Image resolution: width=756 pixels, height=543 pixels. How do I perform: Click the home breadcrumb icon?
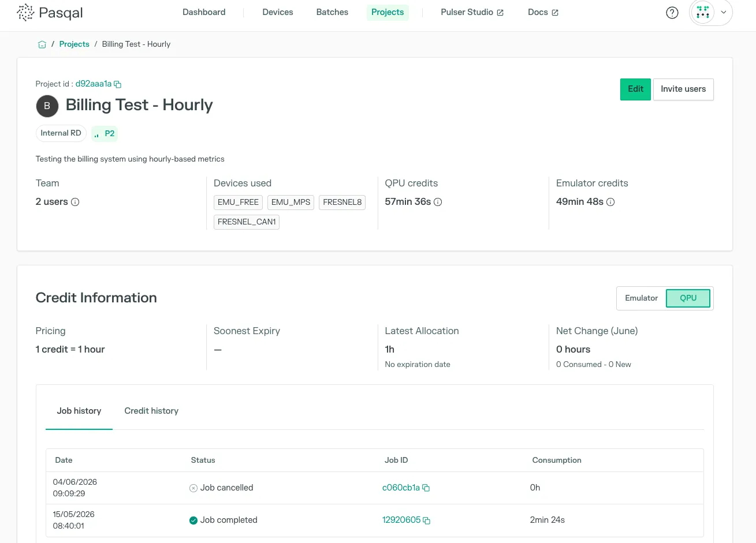click(x=42, y=44)
